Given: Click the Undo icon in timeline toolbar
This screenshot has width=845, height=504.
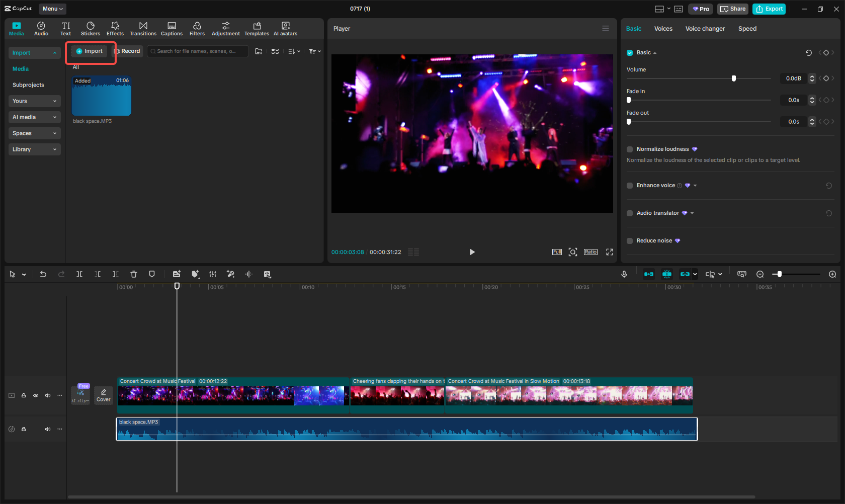Looking at the screenshot, I should point(43,274).
